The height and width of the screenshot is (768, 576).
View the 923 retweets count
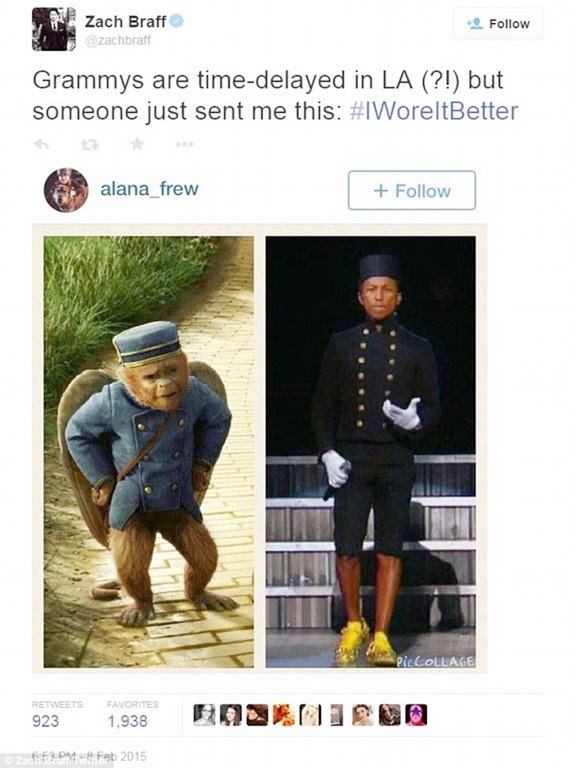tap(46, 721)
